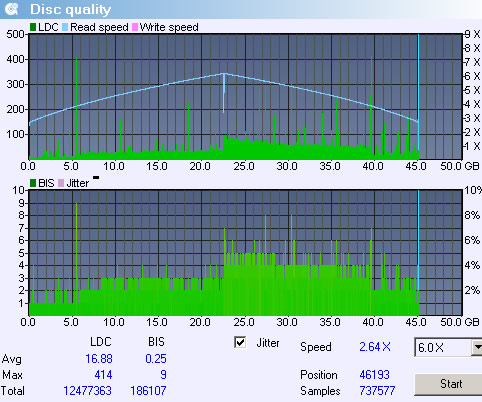Click the current Speed value 2.64X
This screenshot has width=482, height=402.
pyautogui.click(x=375, y=347)
